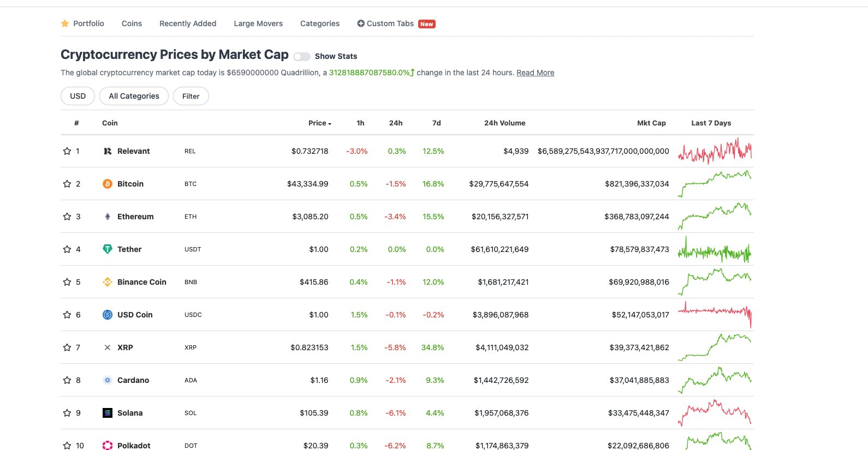This screenshot has width=868, height=450.
Task: Star the Binance Coin row
Action: (67, 282)
